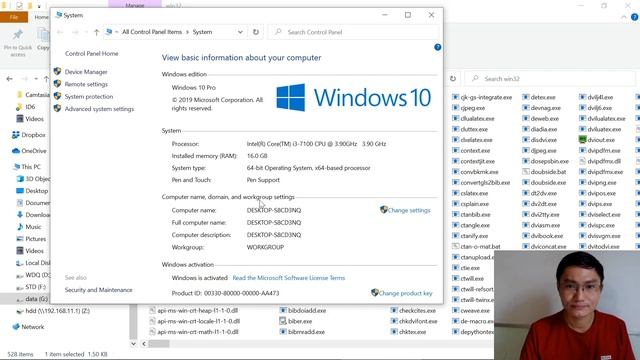
Task: Open Device Manager link
Action: pyautogui.click(x=86, y=72)
